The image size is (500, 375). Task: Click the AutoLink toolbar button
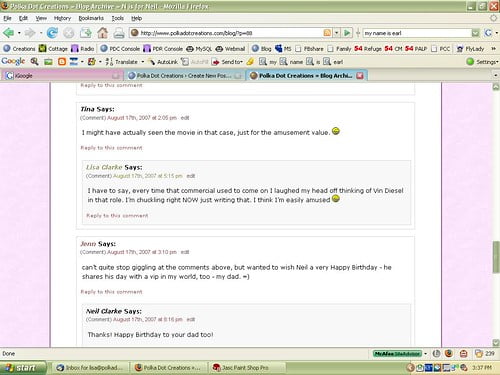pos(163,62)
